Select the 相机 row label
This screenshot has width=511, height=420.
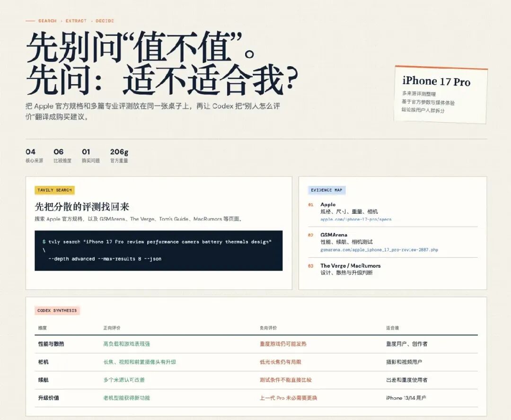tap(44, 362)
